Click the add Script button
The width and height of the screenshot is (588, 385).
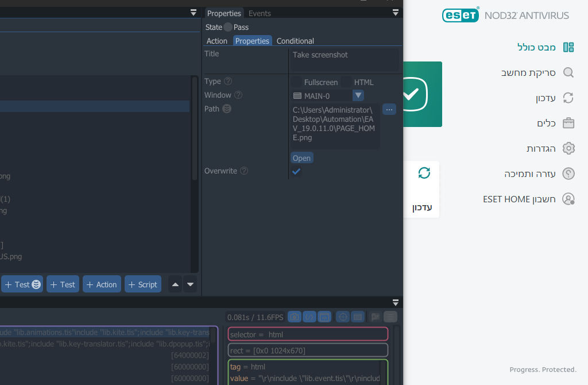(142, 284)
